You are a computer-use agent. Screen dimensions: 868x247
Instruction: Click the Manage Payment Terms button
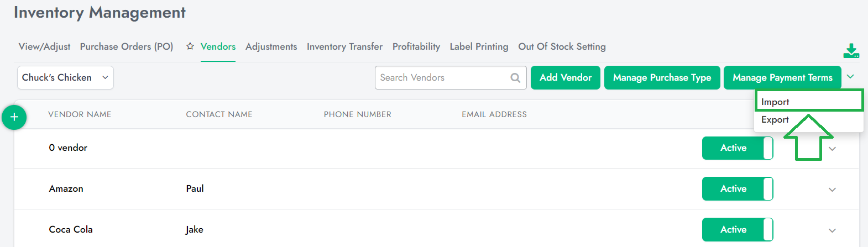[782, 78]
